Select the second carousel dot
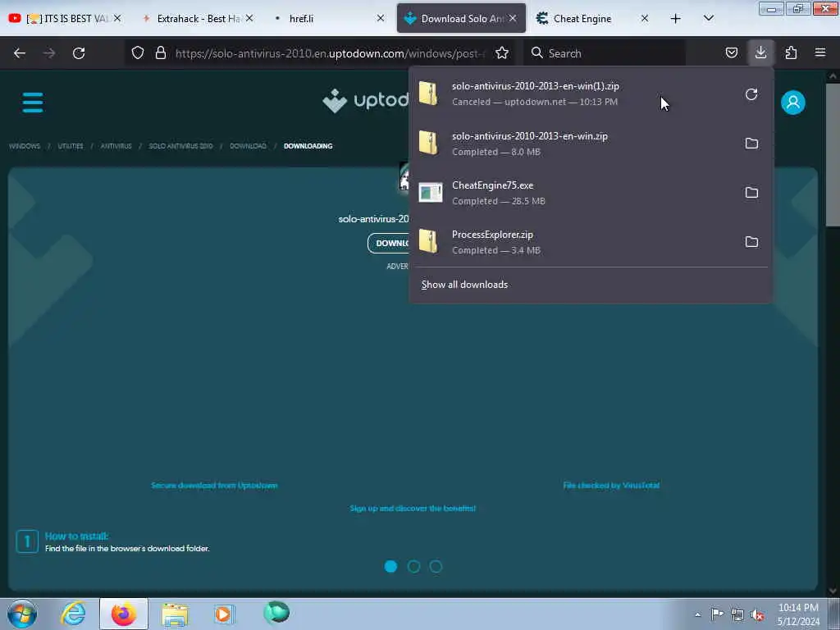 pyautogui.click(x=413, y=566)
